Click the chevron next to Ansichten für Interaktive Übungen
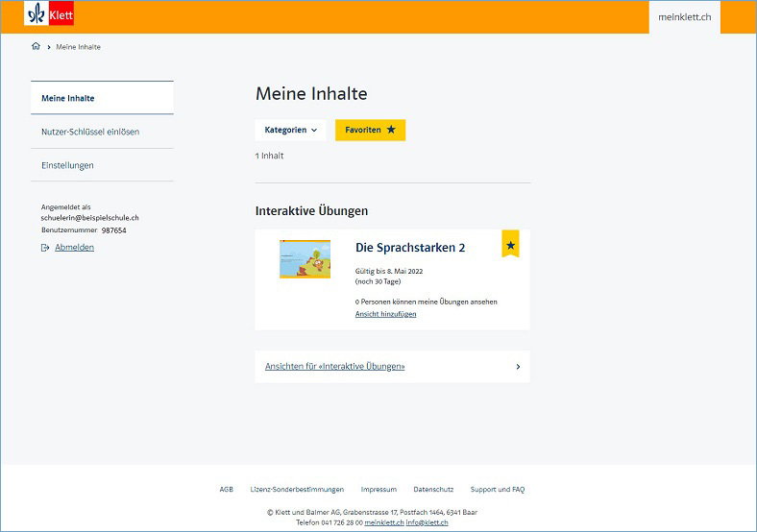The height and width of the screenshot is (532, 757). tap(518, 367)
